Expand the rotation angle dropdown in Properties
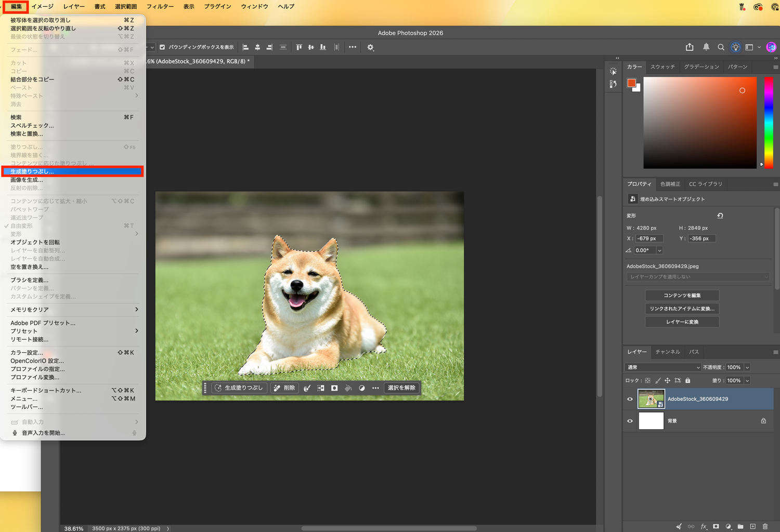The height and width of the screenshot is (532, 780). tap(659, 250)
